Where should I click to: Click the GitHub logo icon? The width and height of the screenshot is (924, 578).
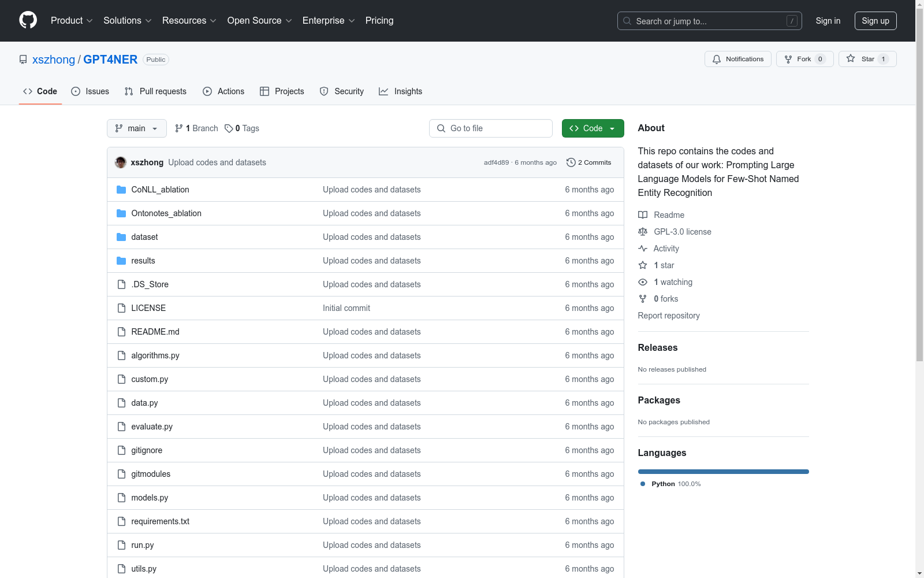[x=28, y=20]
